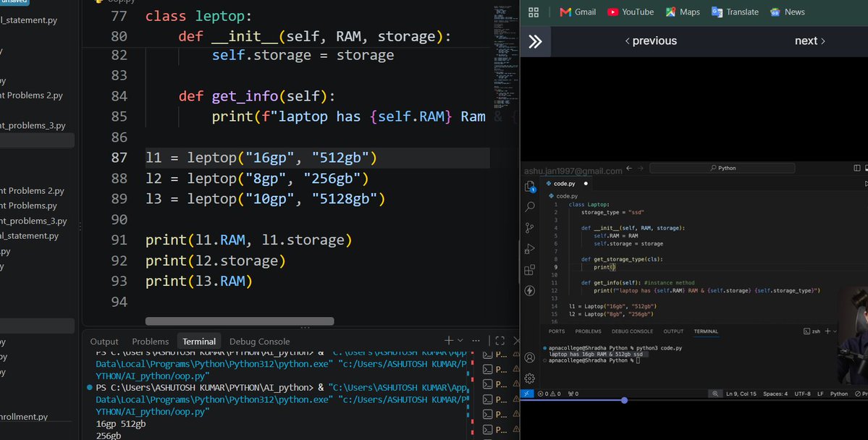The image size is (868, 440).
Task: Click the code.py editor tab in the video
Action: pyautogui.click(x=565, y=184)
